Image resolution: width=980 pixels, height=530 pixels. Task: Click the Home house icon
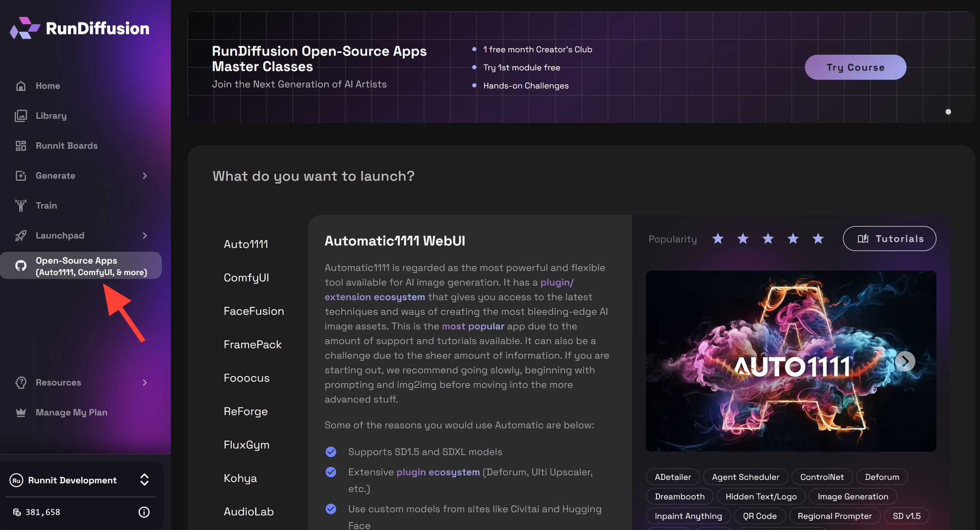pos(21,86)
